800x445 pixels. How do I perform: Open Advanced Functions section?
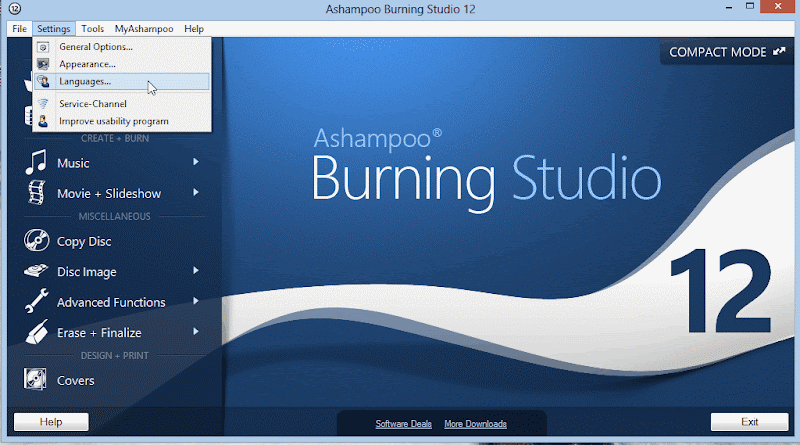(x=113, y=302)
